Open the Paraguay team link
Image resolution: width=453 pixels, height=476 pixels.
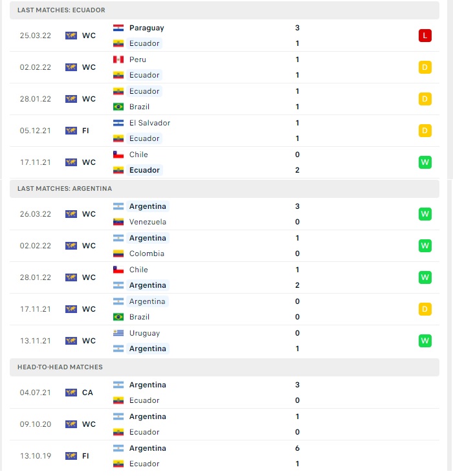click(x=146, y=28)
